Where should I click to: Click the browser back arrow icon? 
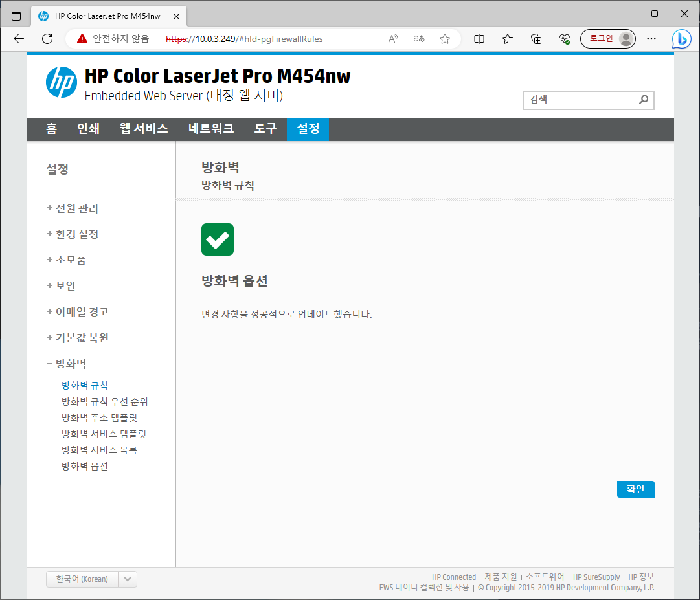(x=19, y=39)
